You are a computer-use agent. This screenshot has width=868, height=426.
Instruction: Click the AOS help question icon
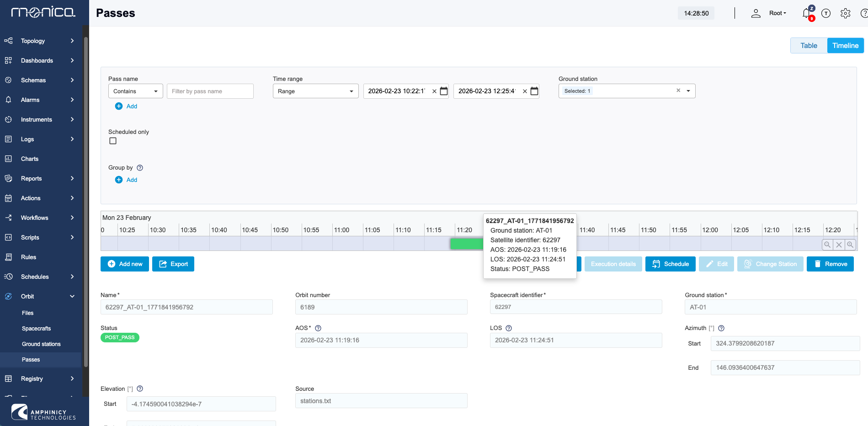318,328
